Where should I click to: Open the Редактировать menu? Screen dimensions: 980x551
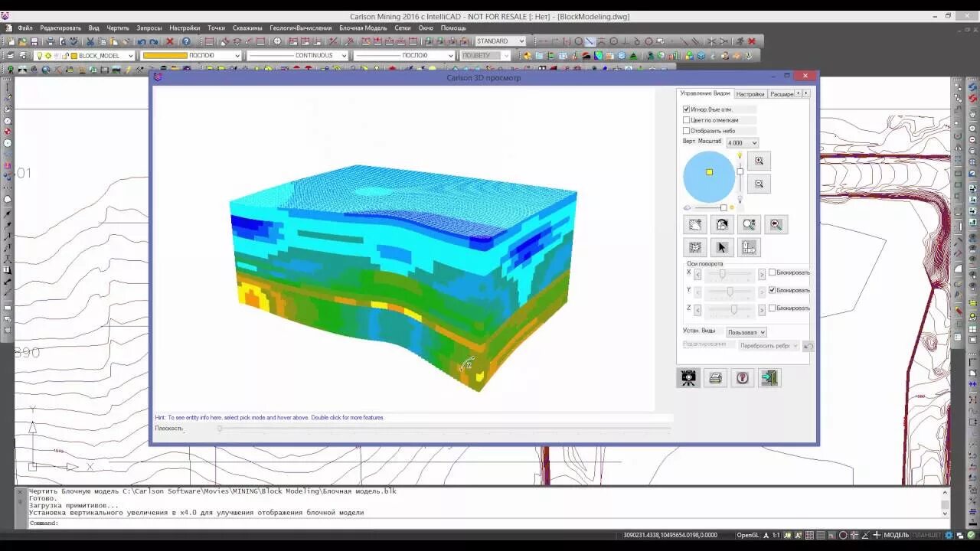pos(60,28)
